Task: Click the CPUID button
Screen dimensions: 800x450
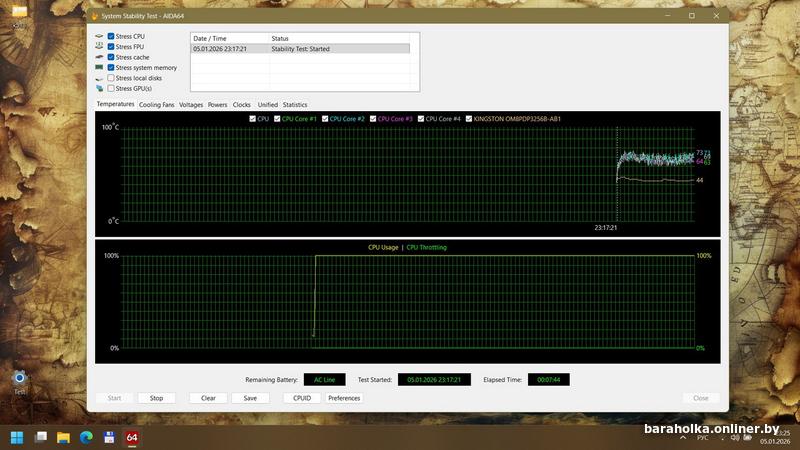Action: [x=301, y=398]
